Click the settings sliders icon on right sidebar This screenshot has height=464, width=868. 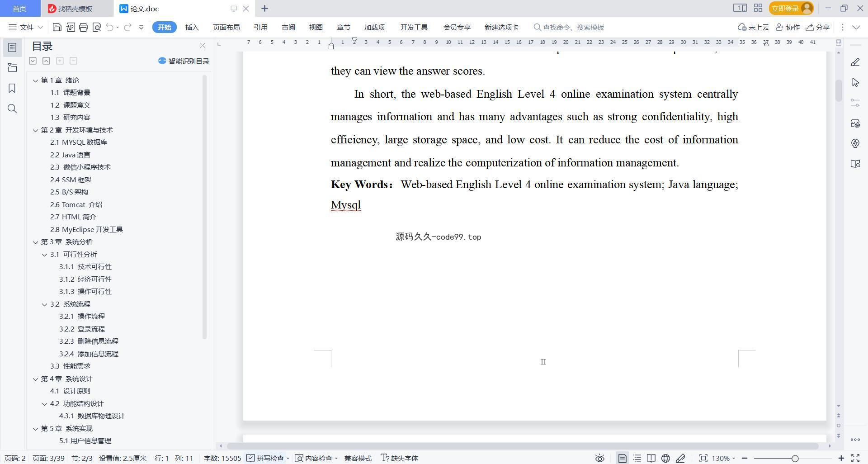point(855,103)
